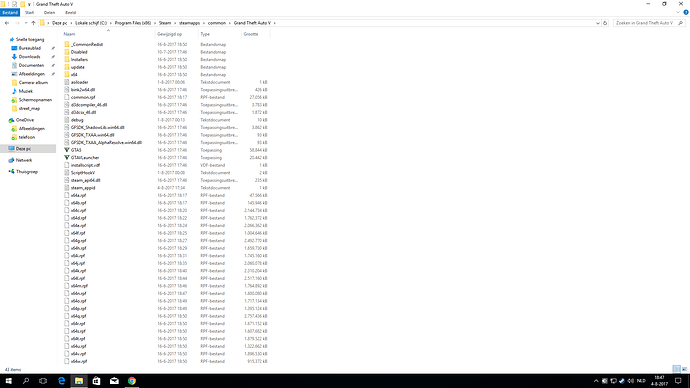Sort files by the Grootte column

point(251,34)
